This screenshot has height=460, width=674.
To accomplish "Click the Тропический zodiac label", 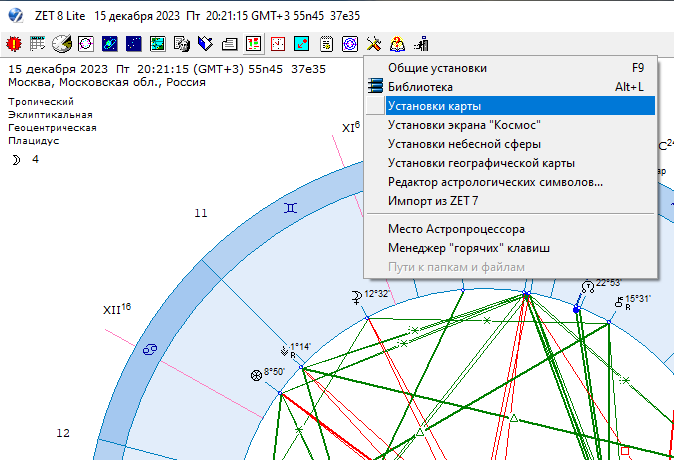I will coord(41,102).
